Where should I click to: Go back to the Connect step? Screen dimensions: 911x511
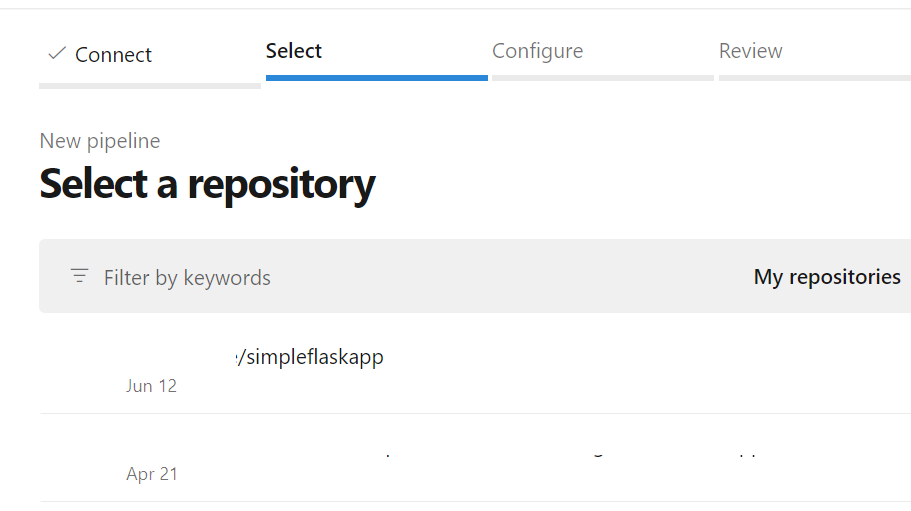113,55
